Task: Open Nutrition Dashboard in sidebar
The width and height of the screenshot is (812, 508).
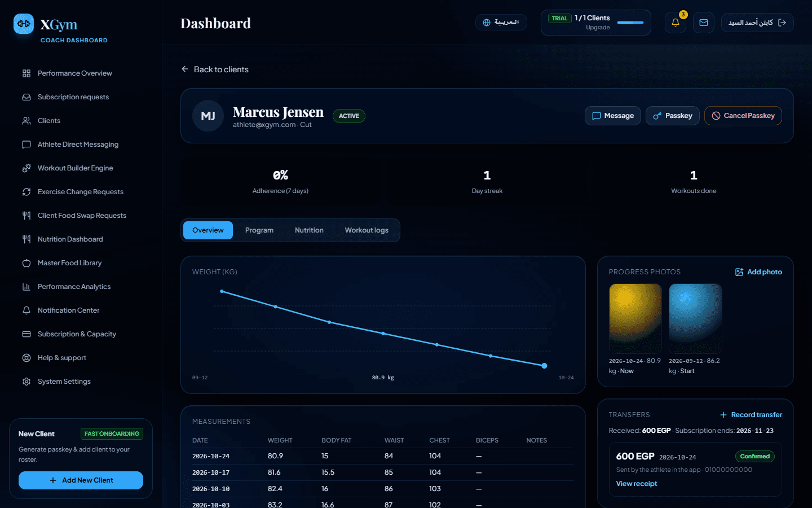Action: [x=70, y=239]
